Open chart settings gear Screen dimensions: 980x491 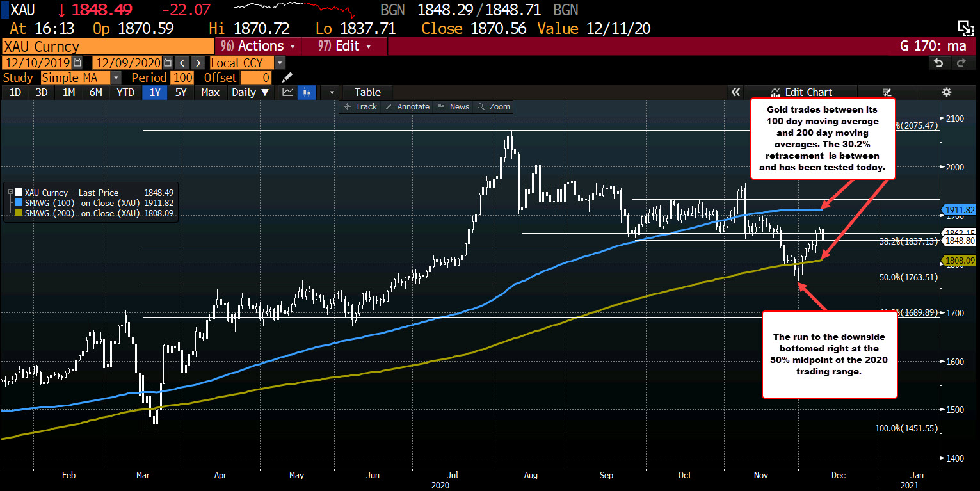[947, 92]
